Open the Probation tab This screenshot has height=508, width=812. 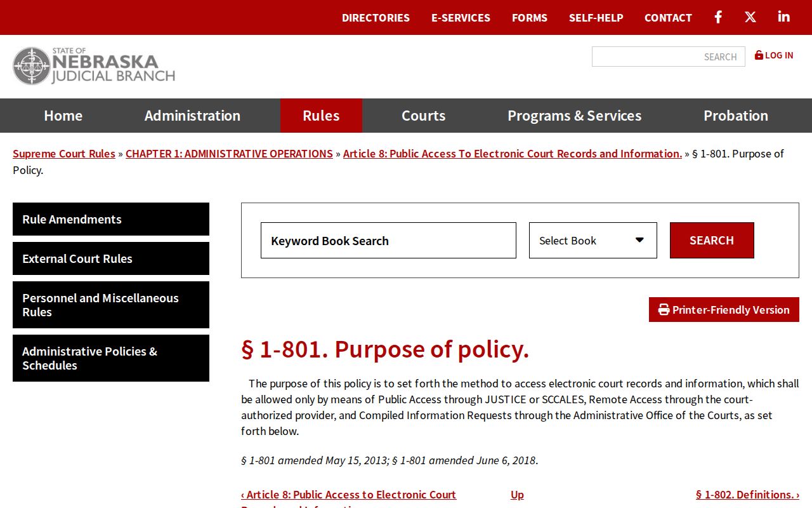tap(736, 116)
